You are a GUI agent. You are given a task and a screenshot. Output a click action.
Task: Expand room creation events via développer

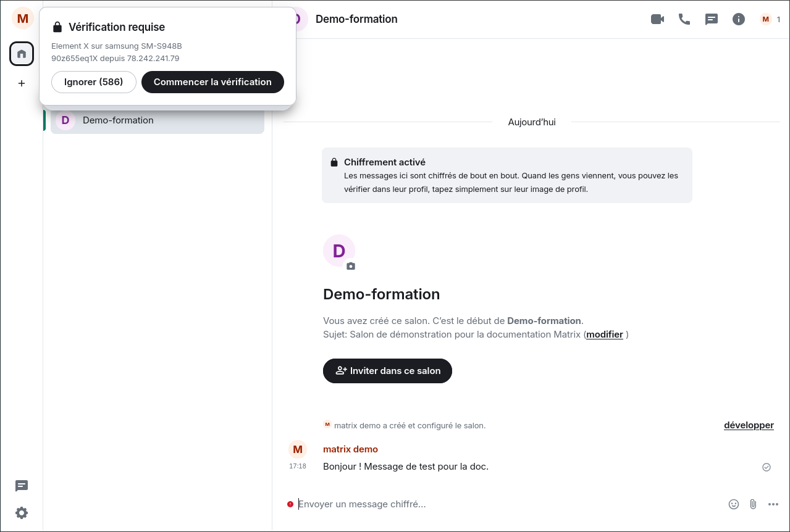click(749, 425)
